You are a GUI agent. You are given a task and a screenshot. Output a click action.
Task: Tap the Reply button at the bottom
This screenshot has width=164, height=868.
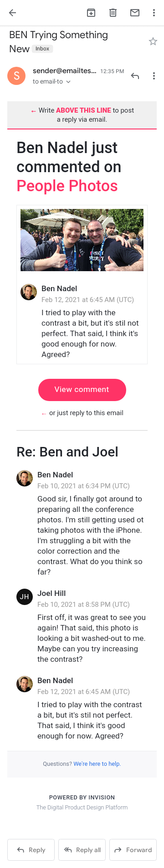click(x=31, y=850)
